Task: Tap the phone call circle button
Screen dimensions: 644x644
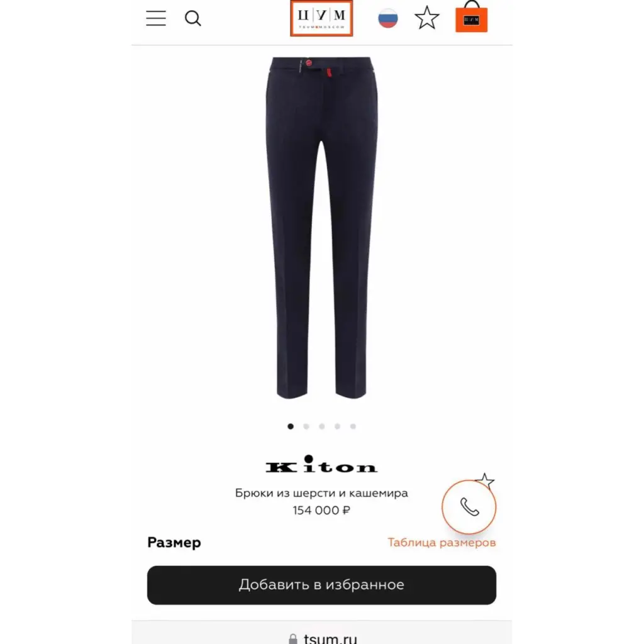Action: pos(469,507)
